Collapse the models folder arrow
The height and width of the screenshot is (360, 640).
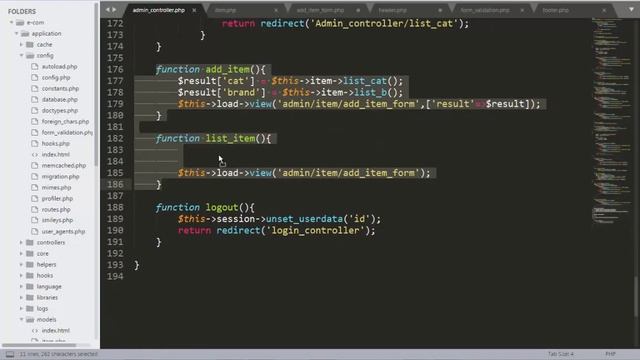(21, 320)
